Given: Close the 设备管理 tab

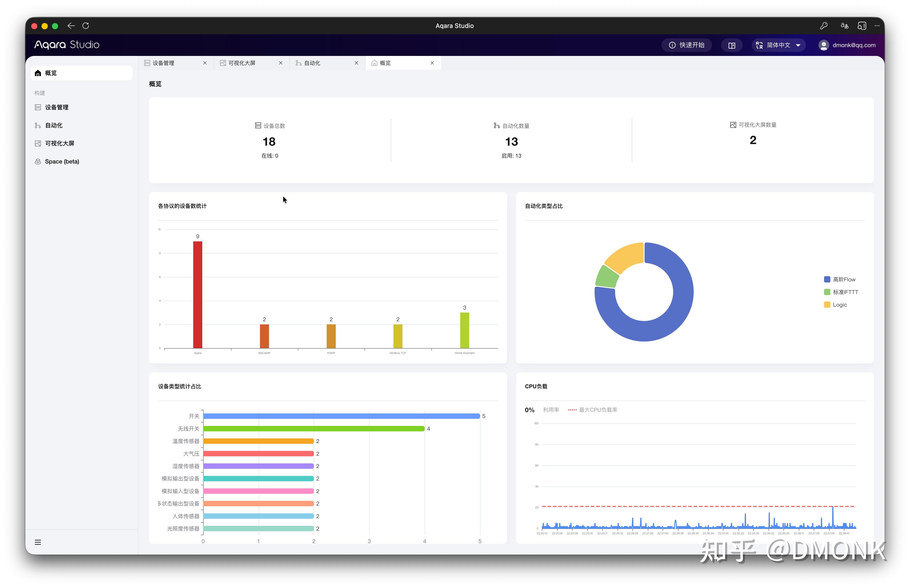Looking at the screenshot, I should tap(205, 63).
